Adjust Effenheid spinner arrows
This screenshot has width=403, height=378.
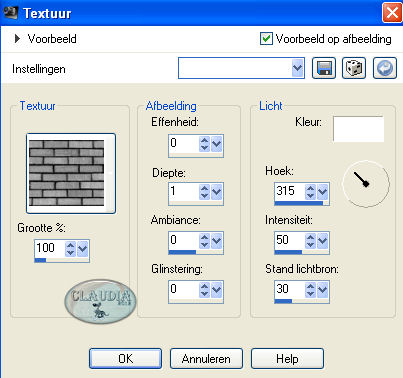click(x=204, y=144)
